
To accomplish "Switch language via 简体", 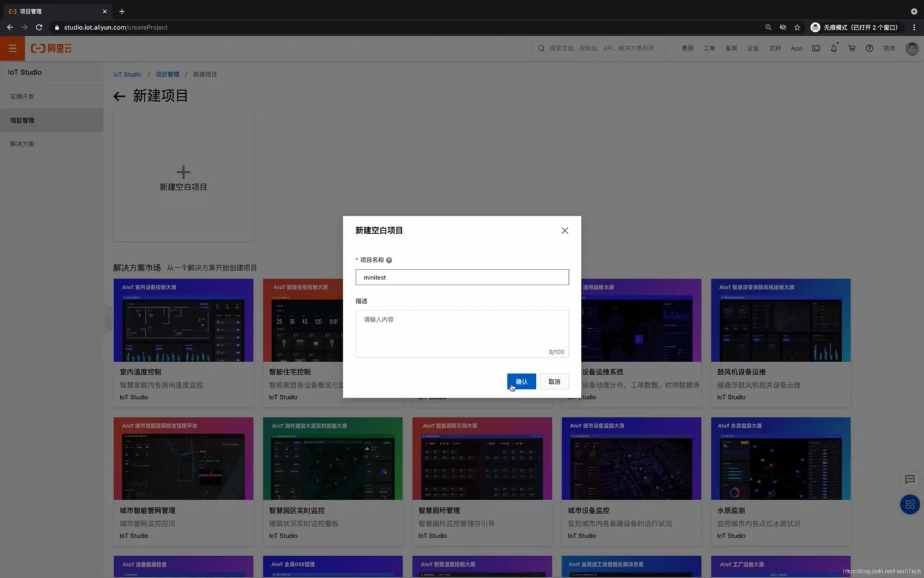I will click(890, 48).
